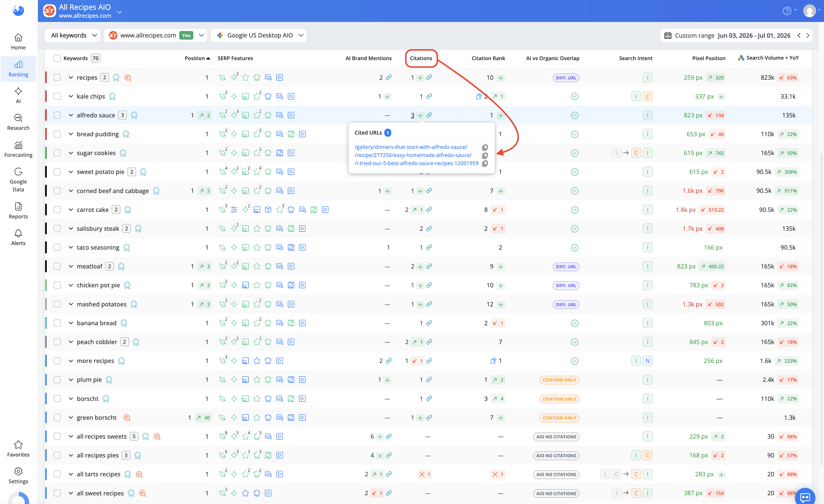Check the kale chips row checkbox
The height and width of the screenshot is (504, 824).
tap(57, 96)
